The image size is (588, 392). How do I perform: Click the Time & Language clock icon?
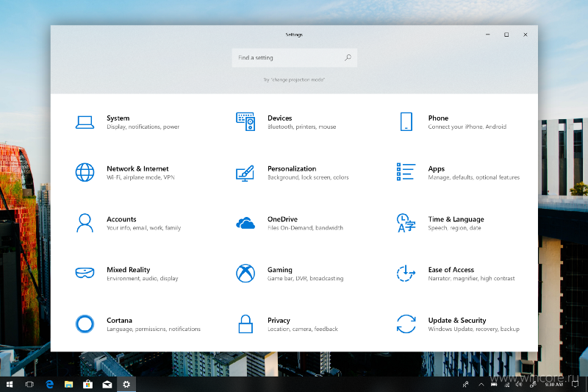click(406, 223)
